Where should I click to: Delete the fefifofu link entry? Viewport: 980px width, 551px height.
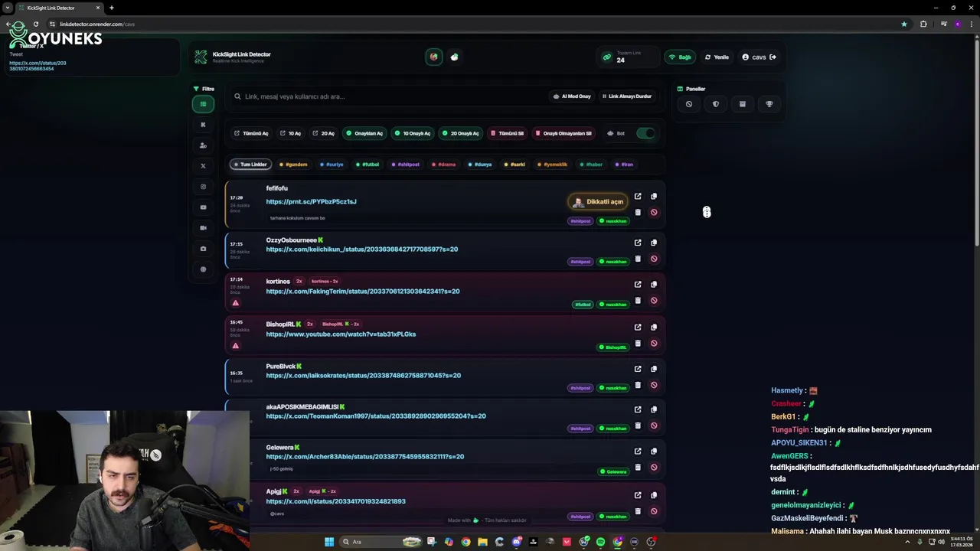coord(638,213)
